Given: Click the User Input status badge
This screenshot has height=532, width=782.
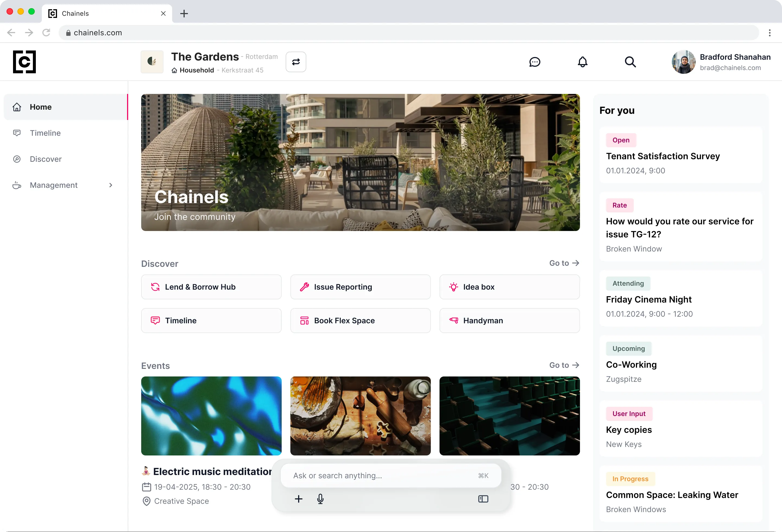Looking at the screenshot, I should [x=629, y=414].
